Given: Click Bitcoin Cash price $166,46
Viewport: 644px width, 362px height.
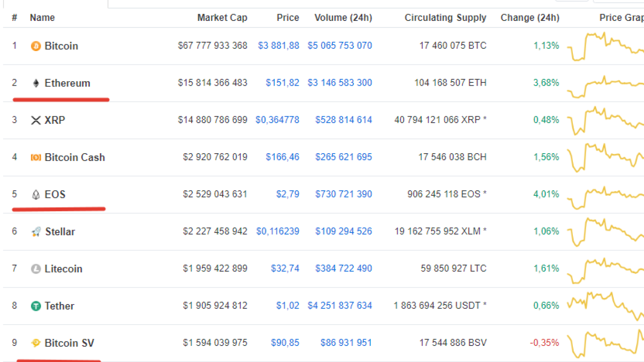Looking at the screenshot, I should 283,157.
